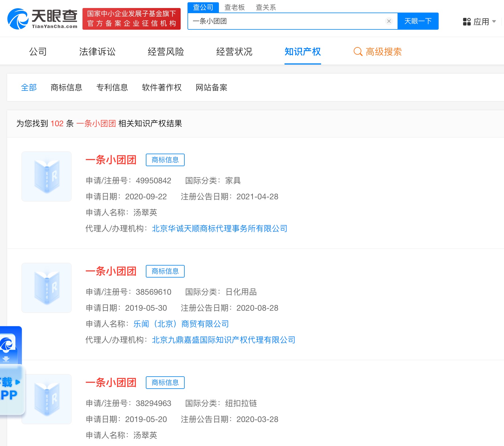Open the apps grid icon
The image size is (504, 446).
pyautogui.click(x=467, y=22)
